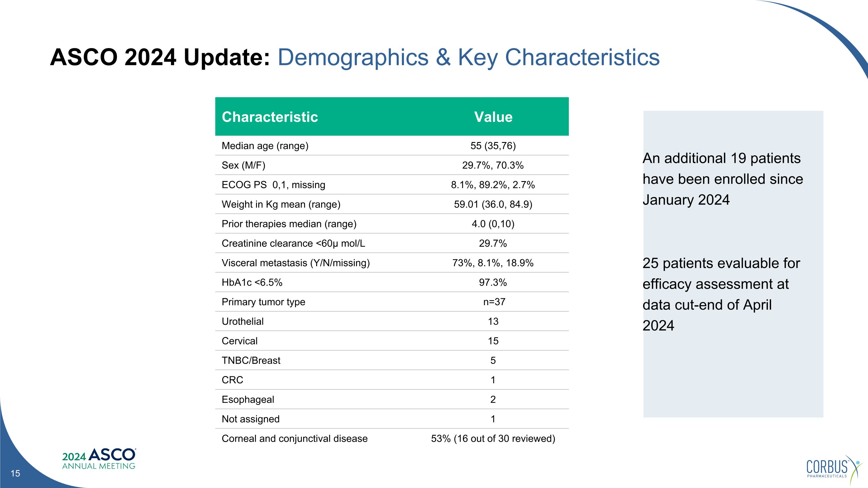The width and height of the screenshot is (868, 488).
Task: Click the 'ASCO 2024 Update' slide title
Action: pos(160,57)
